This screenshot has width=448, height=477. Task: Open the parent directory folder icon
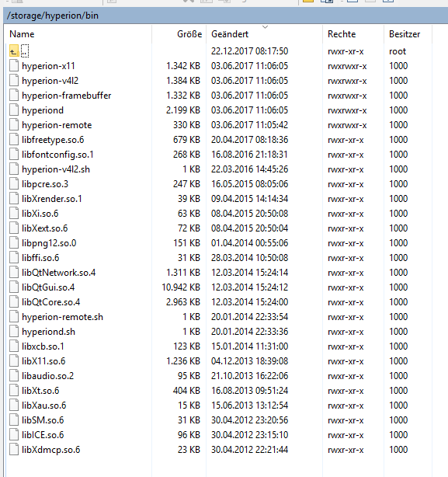[14, 51]
